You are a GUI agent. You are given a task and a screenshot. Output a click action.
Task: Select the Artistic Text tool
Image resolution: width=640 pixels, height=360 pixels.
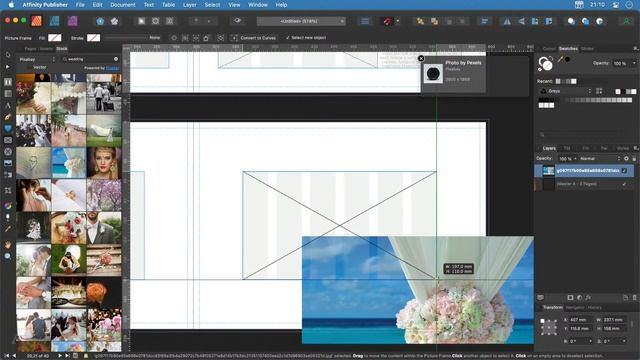8,105
